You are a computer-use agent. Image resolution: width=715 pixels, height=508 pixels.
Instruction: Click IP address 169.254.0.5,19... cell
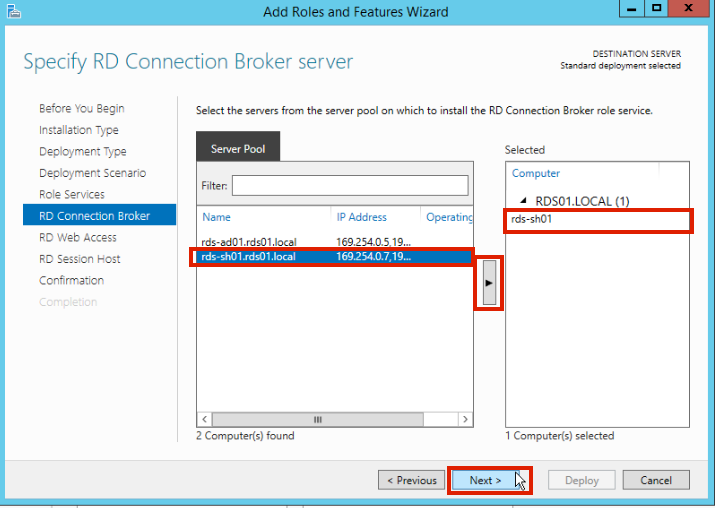point(373,242)
